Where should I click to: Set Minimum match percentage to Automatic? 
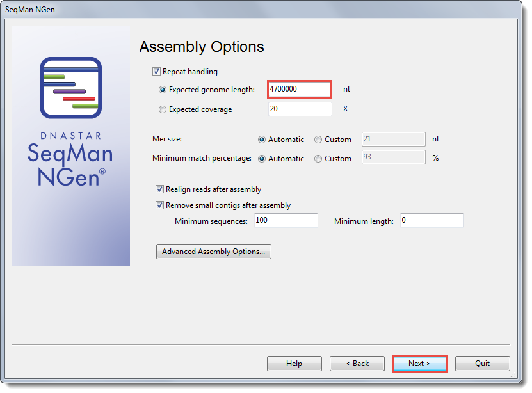[x=262, y=159]
